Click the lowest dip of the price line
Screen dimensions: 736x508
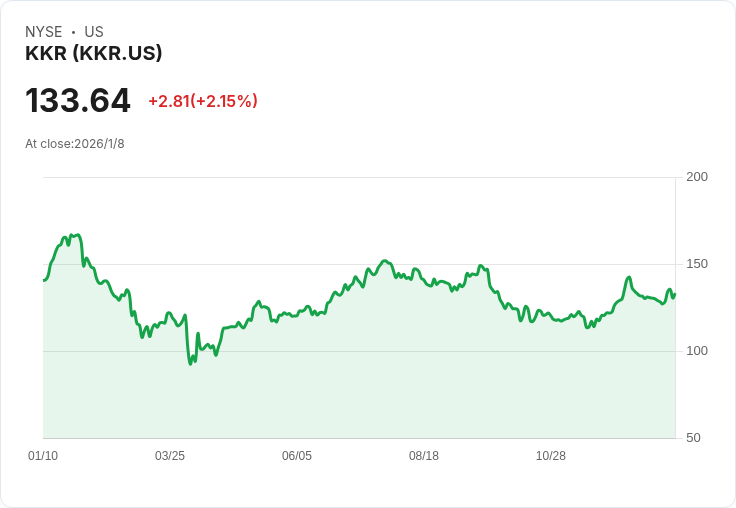[191, 364]
